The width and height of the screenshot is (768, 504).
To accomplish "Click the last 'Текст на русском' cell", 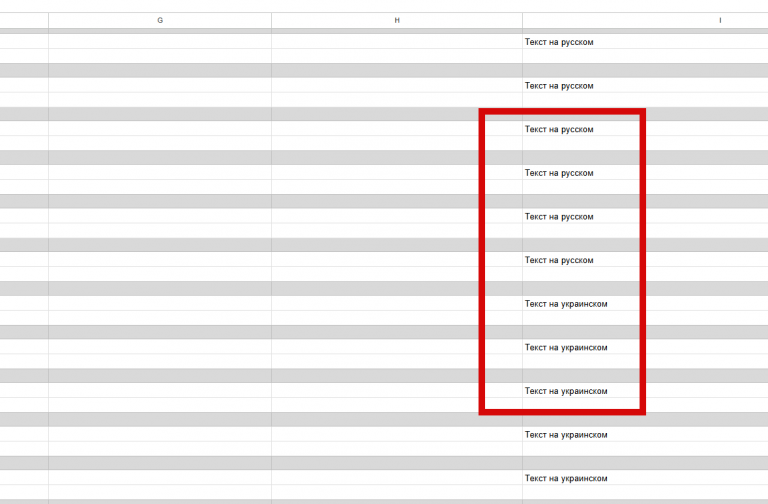I will click(645, 260).
